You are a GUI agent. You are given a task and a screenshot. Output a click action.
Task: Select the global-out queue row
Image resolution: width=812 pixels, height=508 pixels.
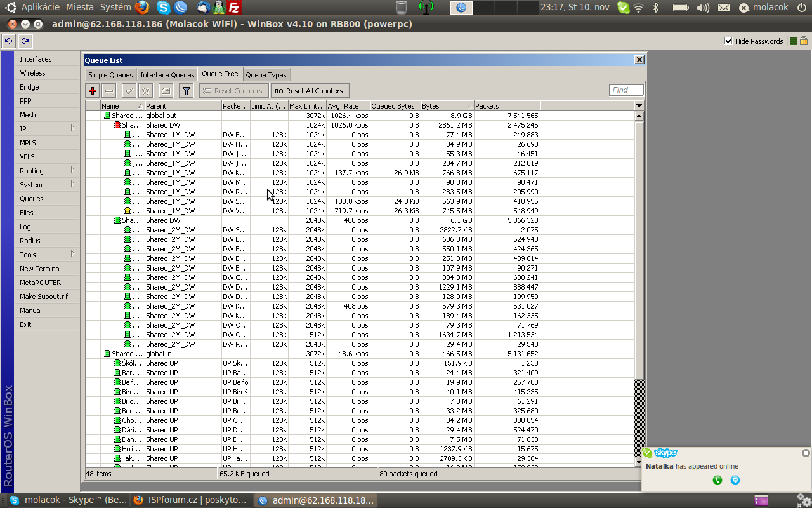click(x=360, y=116)
